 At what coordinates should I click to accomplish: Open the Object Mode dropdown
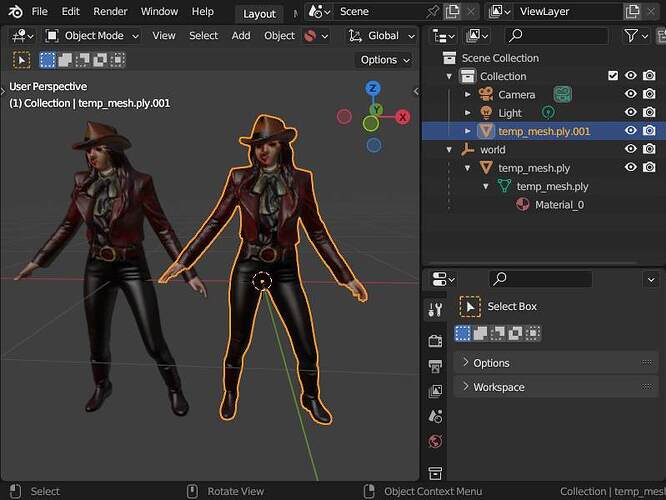pyautogui.click(x=92, y=36)
